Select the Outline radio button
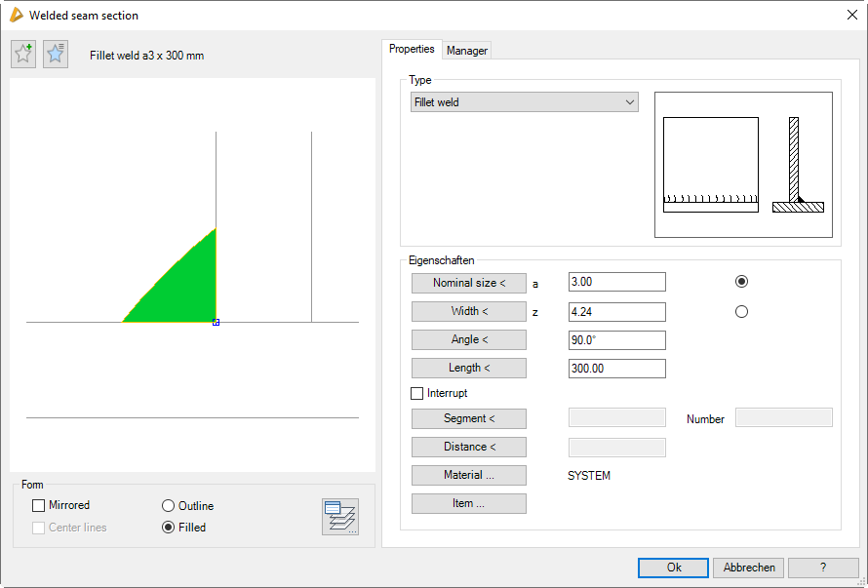The width and height of the screenshot is (868, 588). (x=169, y=506)
